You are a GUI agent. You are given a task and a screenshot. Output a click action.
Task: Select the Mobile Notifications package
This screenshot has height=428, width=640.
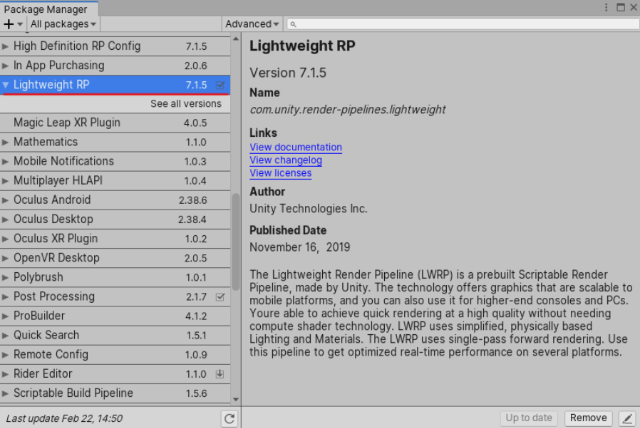pyautogui.click(x=115, y=161)
